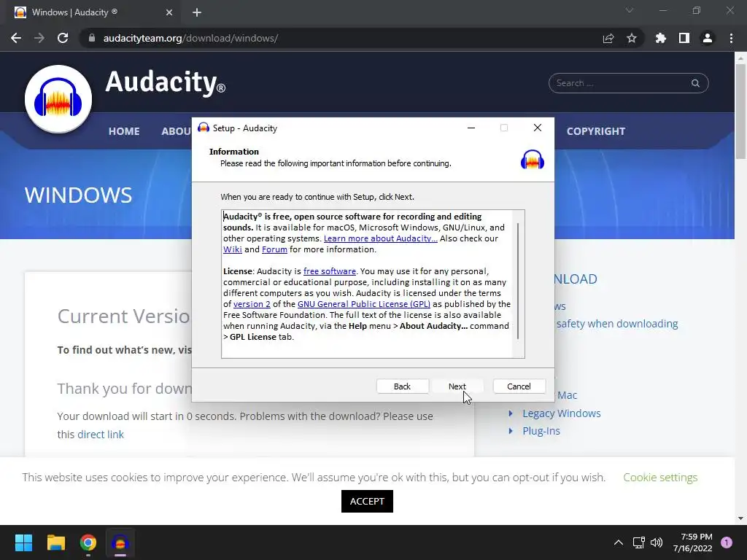This screenshot has height=560, width=747.
Task: Click ACCEPT on the cookie banner
Action: [x=367, y=502]
